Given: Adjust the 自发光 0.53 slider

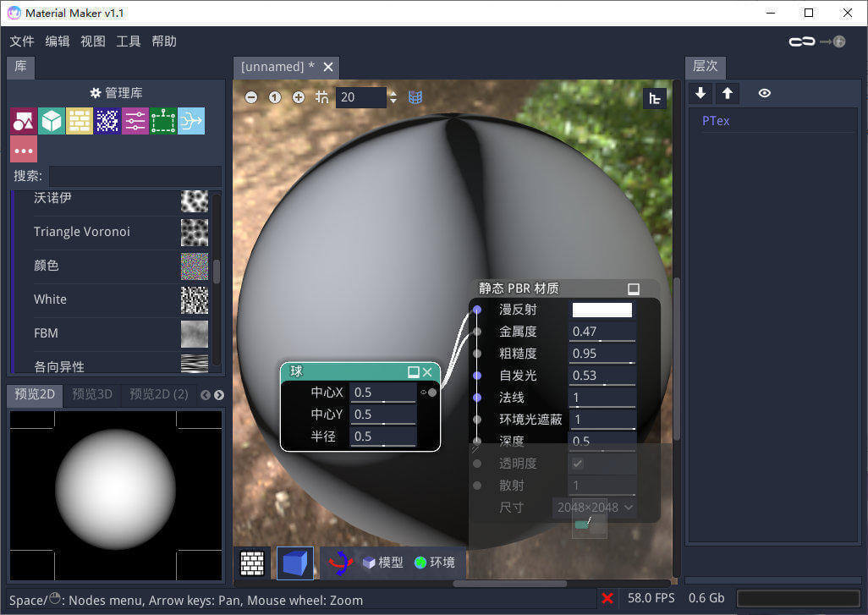Looking at the screenshot, I should point(602,376).
